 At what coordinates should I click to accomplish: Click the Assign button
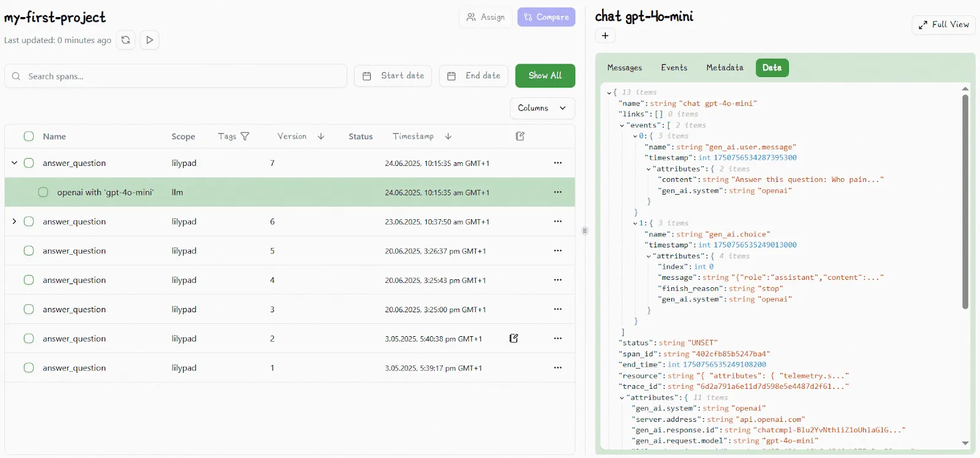(x=486, y=17)
